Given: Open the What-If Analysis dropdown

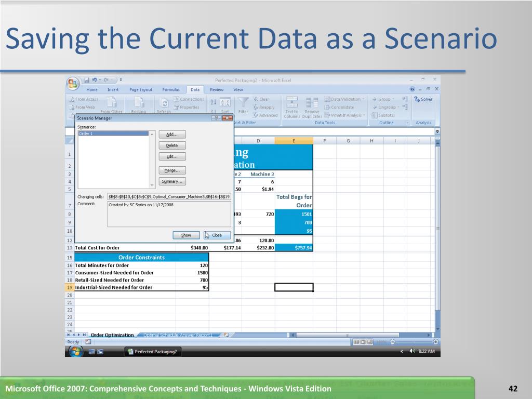Looking at the screenshot, I should point(345,115).
